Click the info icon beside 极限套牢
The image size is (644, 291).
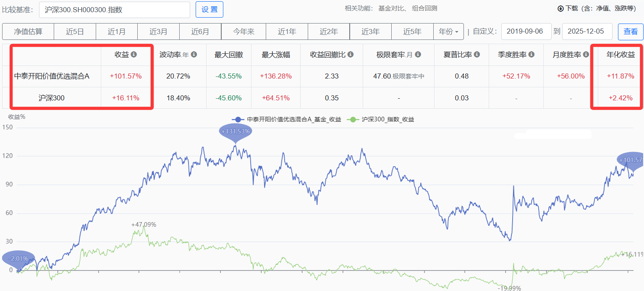point(418,55)
